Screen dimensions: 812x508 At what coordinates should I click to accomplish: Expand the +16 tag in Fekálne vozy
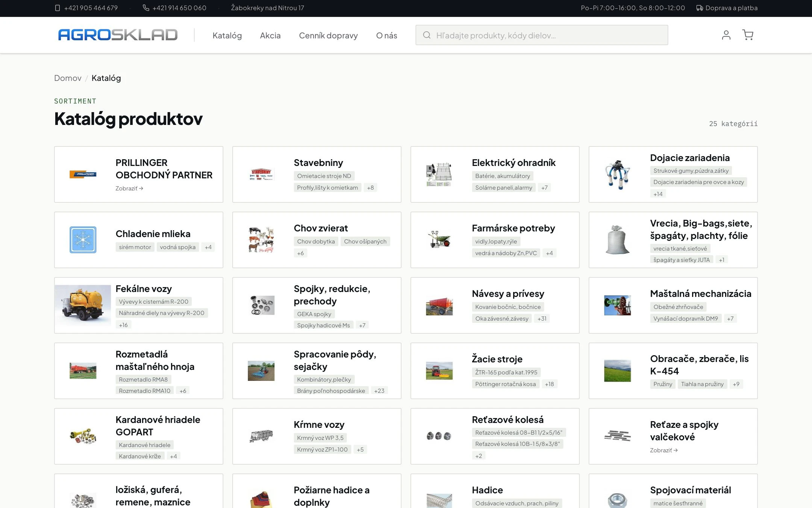coord(123,325)
